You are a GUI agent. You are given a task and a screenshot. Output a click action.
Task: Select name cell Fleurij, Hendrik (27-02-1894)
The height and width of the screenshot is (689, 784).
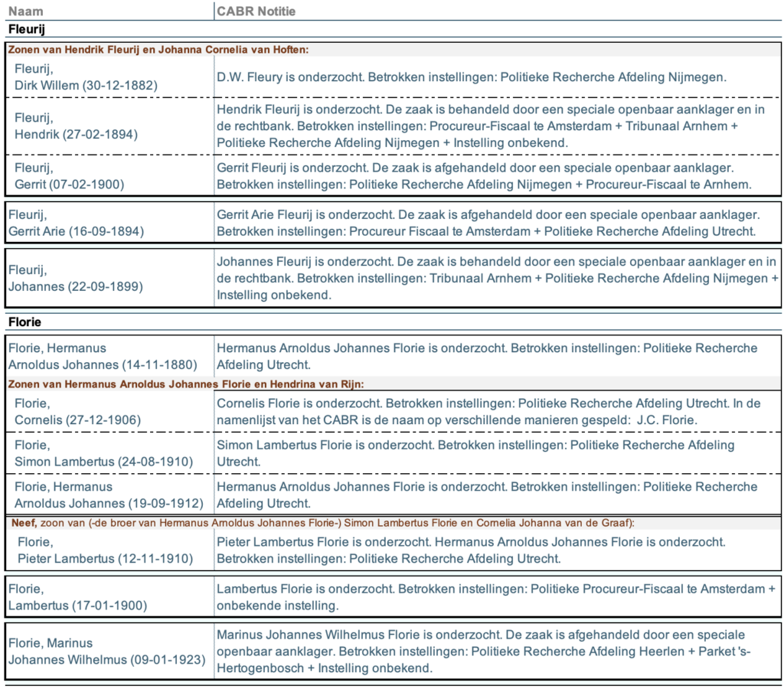(77, 126)
